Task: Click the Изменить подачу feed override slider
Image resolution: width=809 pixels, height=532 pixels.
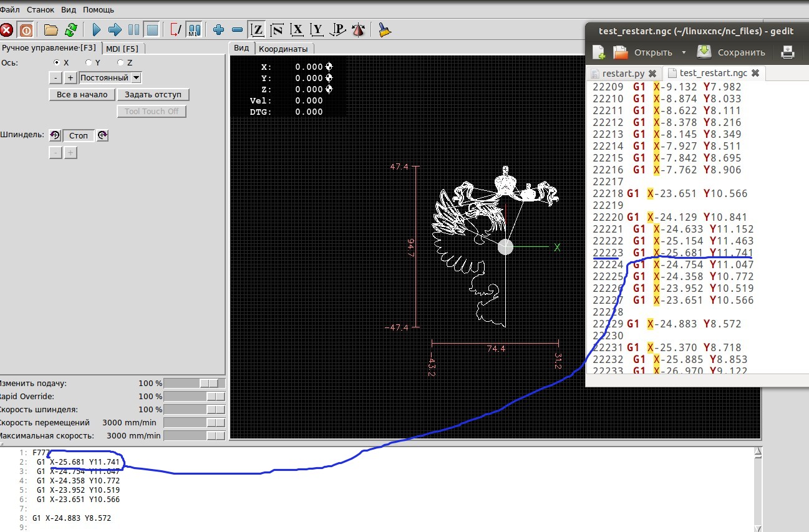Action: (194, 384)
